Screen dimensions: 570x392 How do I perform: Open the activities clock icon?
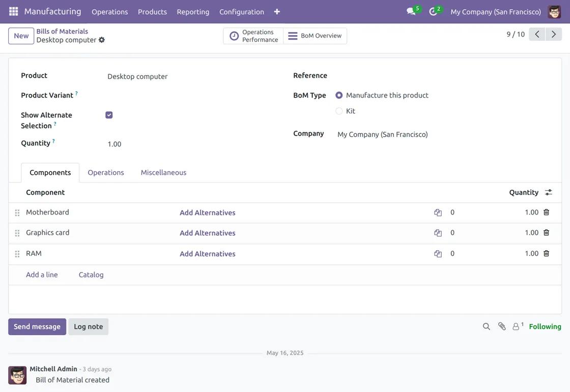pos(433,12)
